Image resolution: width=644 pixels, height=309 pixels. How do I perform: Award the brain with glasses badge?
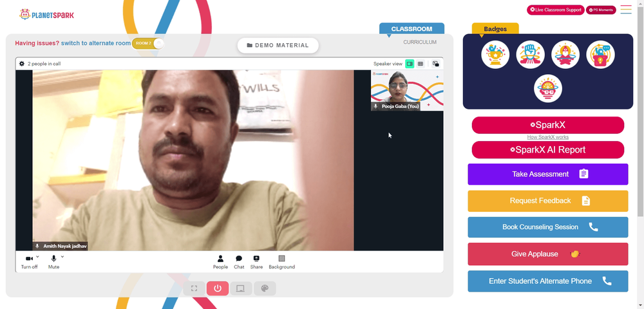click(x=548, y=88)
